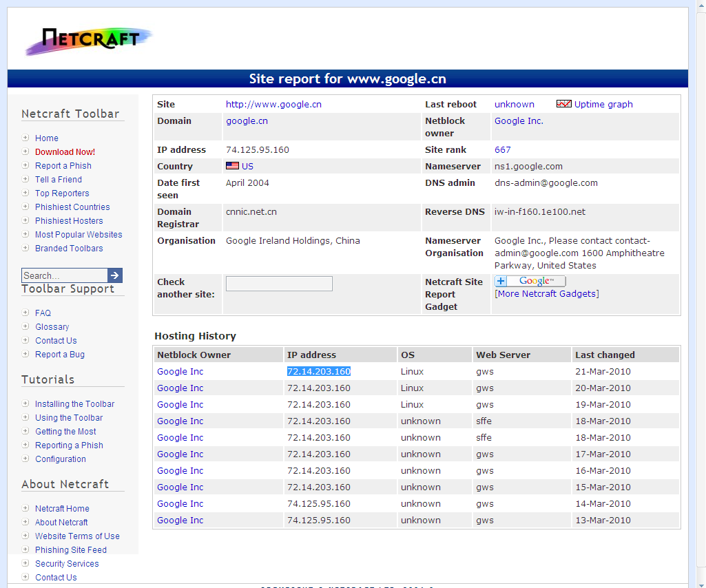Open Google Inc link in 16-Mar-2010 row

[180, 471]
